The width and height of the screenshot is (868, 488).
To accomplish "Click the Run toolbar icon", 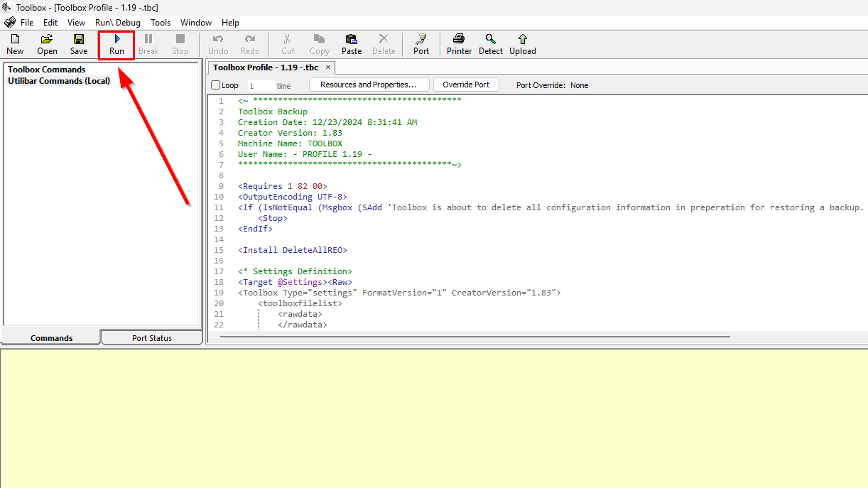I will click(x=116, y=44).
